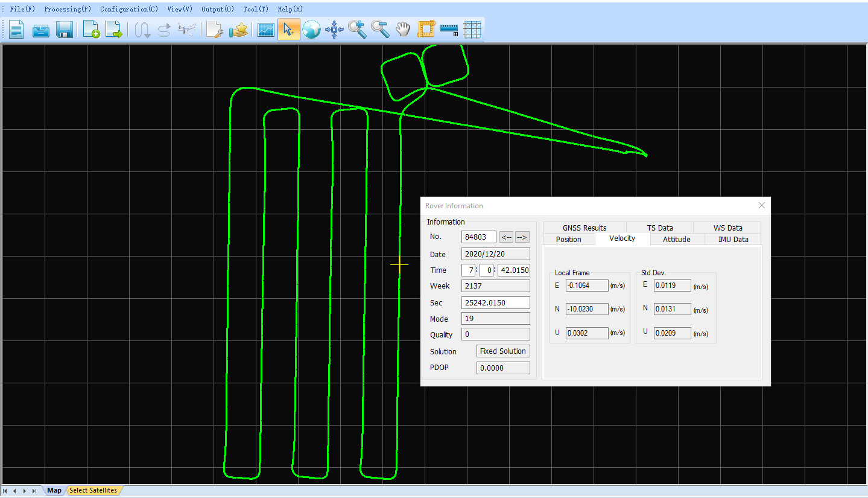Click the Fixed Solution field
The image size is (868, 498).
[503, 351]
